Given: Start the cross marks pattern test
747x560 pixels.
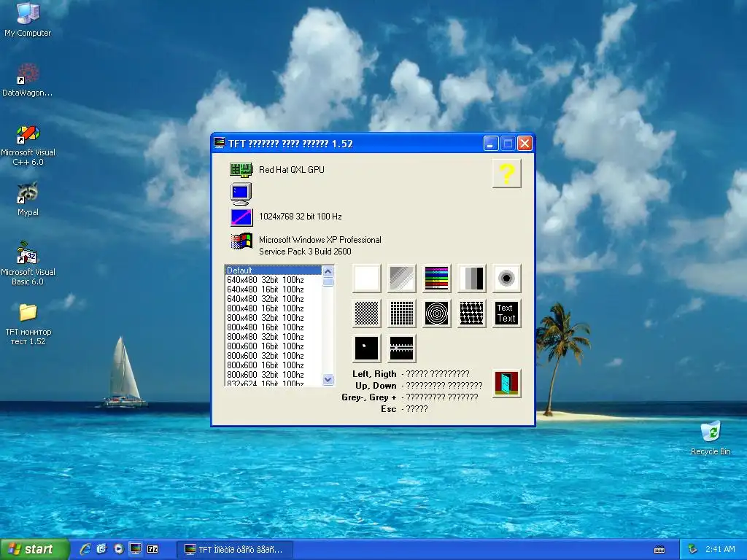Looking at the screenshot, I should (472, 314).
